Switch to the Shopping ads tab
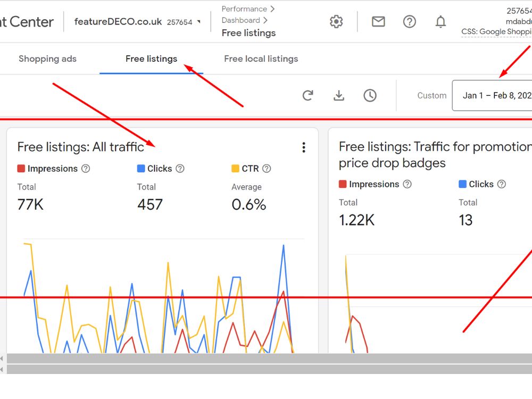The image size is (532, 399). click(x=47, y=59)
